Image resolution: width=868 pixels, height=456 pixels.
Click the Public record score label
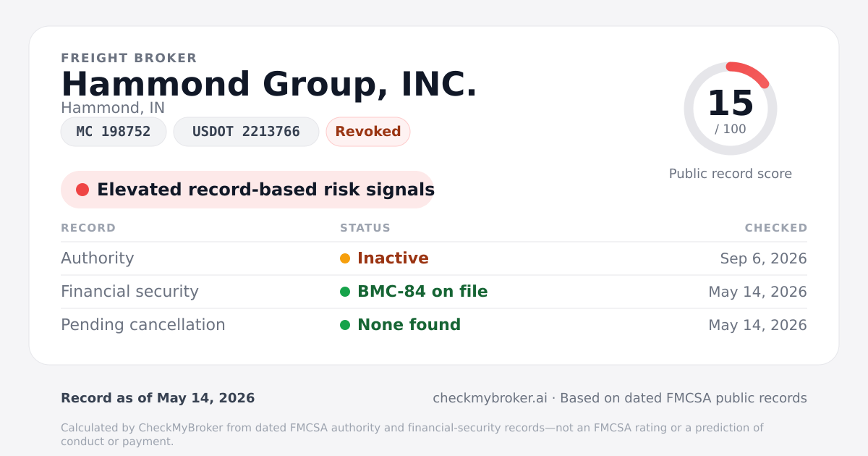[731, 174]
